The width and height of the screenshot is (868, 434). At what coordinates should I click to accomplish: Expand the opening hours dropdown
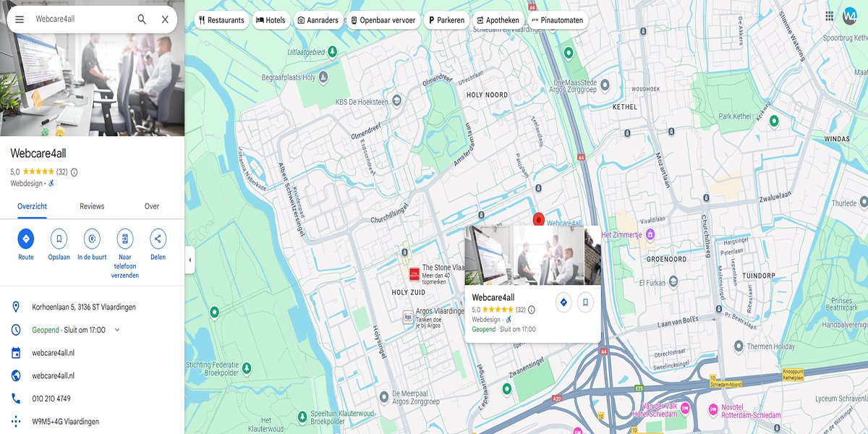point(117,330)
